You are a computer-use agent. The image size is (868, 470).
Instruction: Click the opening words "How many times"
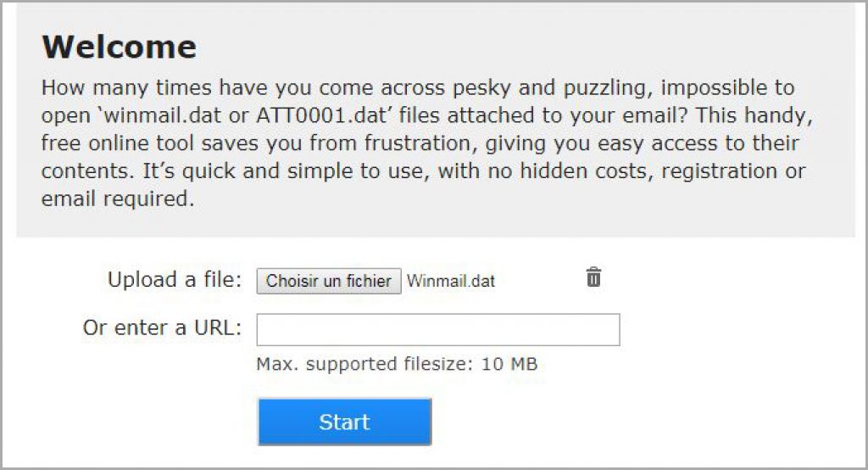[x=107, y=88]
